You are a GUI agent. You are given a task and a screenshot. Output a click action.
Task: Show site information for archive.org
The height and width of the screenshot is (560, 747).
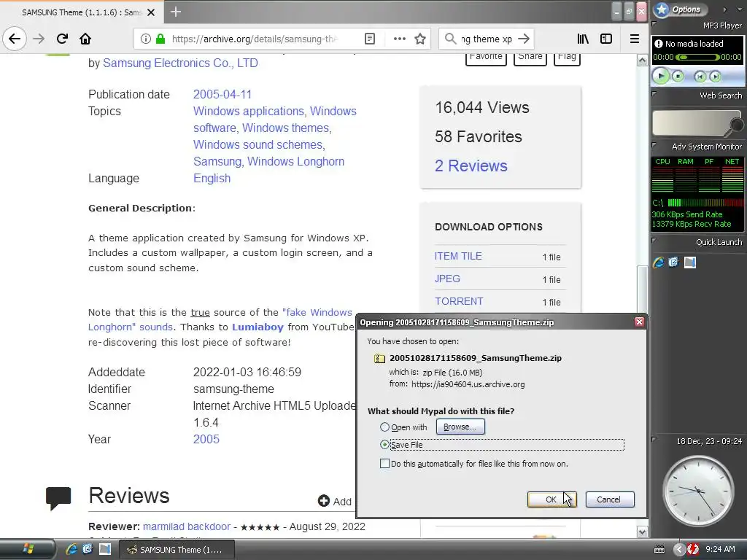pyautogui.click(x=146, y=39)
